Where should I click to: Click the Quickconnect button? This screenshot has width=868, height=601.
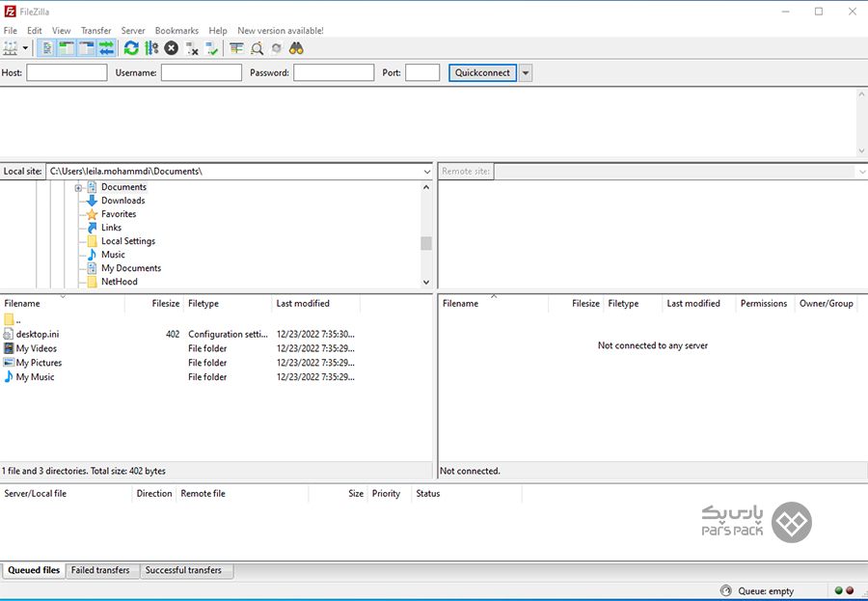click(482, 72)
